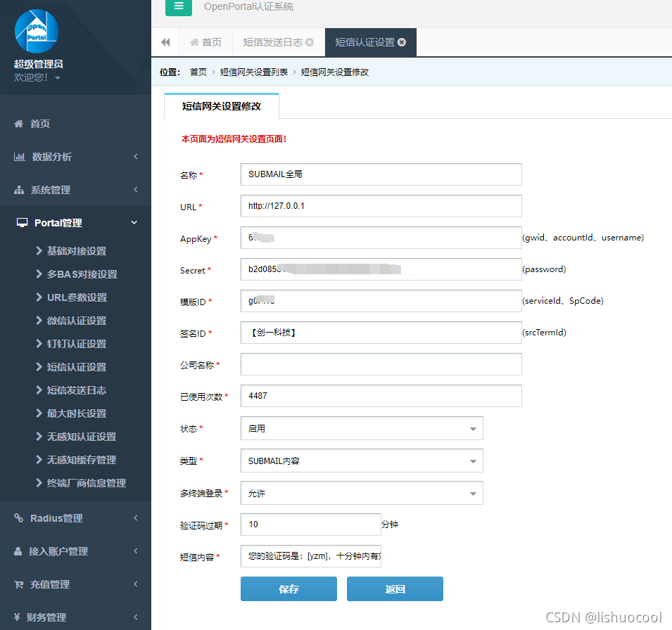The width and height of the screenshot is (672, 630).
Task: Open 微信认证设置 in the sidebar
Action: pyautogui.click(x=76, y=321)
